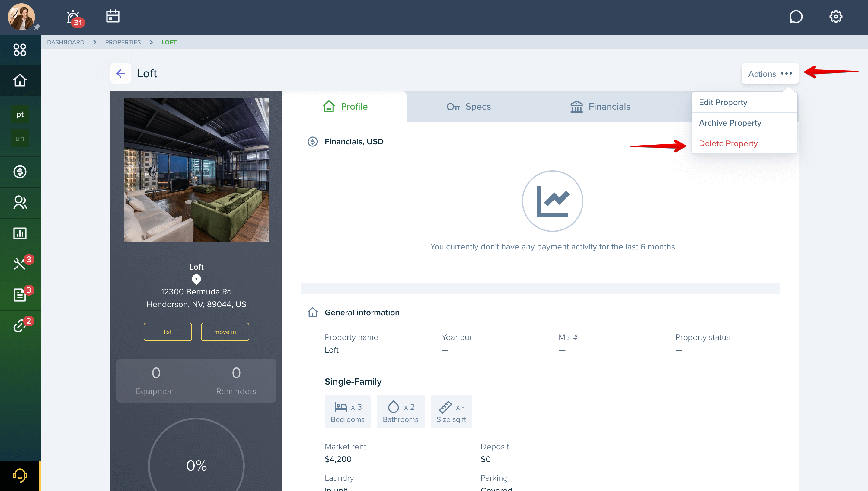Go to PROPERTIES breadcrumb
This screenshot has width=868, height=491.
point(123,42)
